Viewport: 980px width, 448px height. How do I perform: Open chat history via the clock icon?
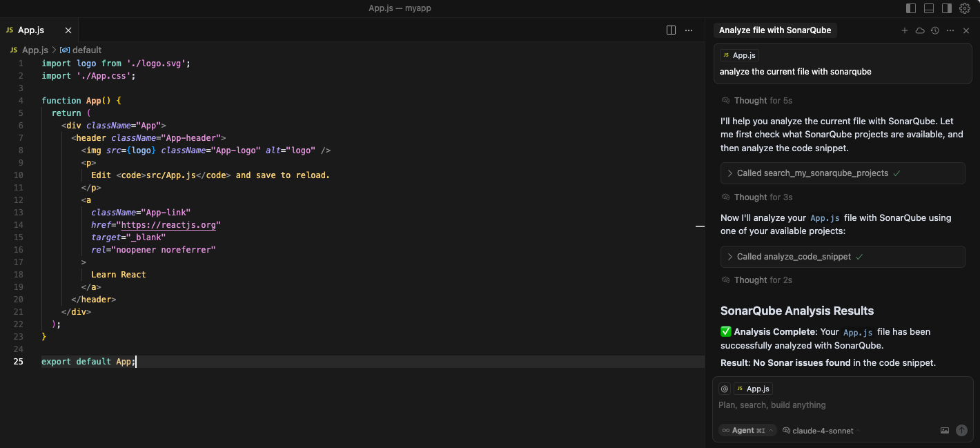pyautogui.click(x=934, y=30)
